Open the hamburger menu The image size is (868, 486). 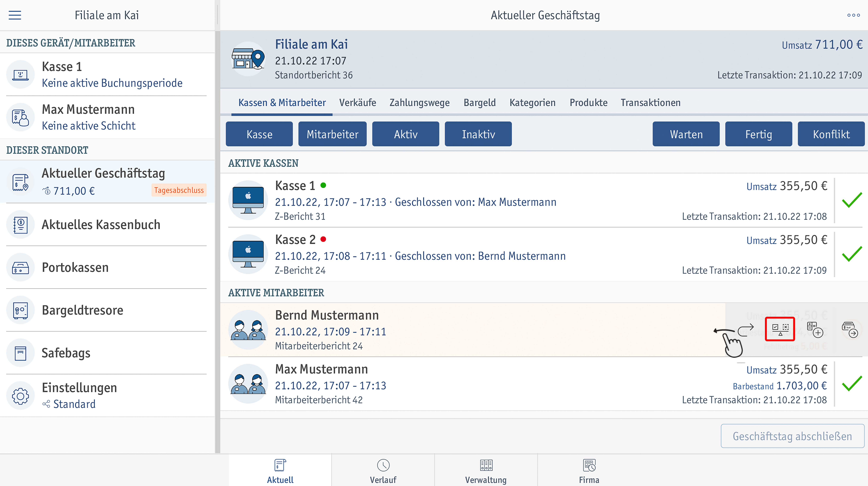[x=15, y=15]
